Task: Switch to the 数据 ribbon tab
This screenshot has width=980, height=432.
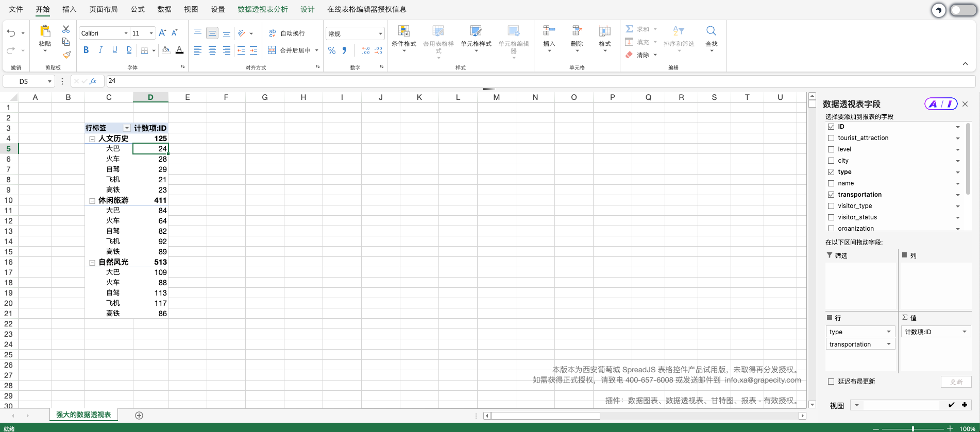Action: click(164, 9)
